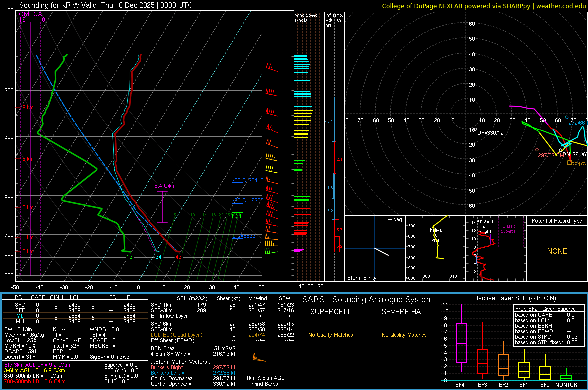Select the MU parcel row
Viewport: 588px width, 390px height.
(x=75, y=321)
